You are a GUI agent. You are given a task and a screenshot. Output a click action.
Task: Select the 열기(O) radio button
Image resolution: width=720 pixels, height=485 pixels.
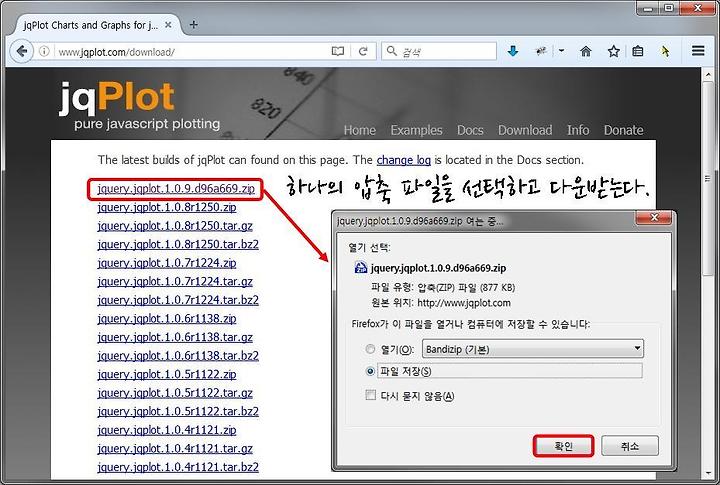point(370,349)
